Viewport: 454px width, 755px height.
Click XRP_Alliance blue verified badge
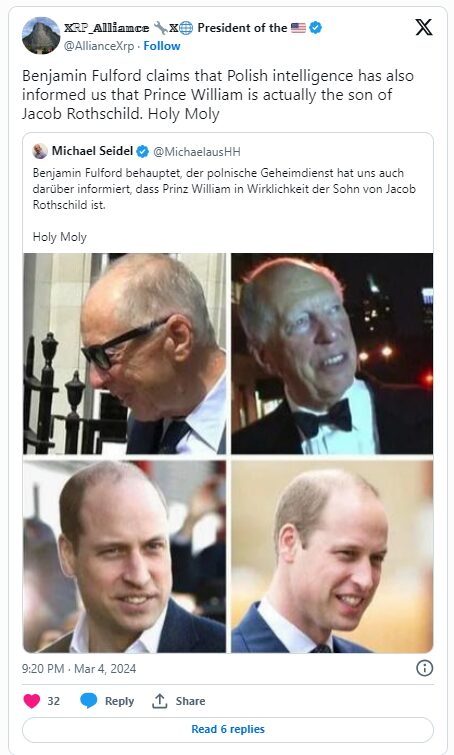(316, 28)
